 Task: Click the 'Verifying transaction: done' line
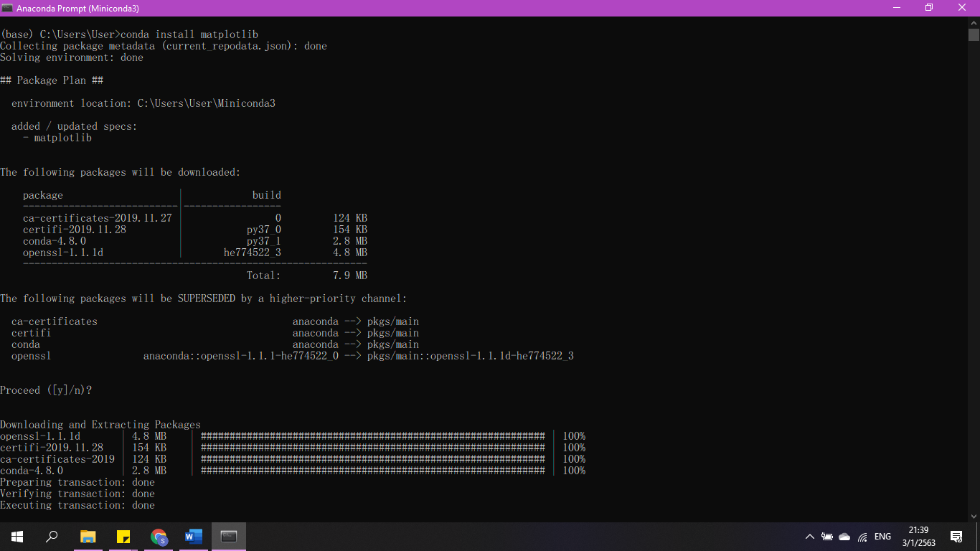coord(77,494)
